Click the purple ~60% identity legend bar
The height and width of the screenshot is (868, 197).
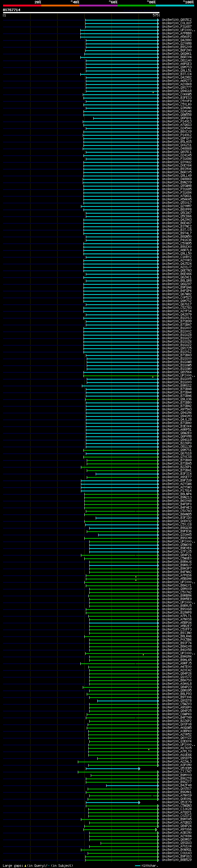pos(98,6)
